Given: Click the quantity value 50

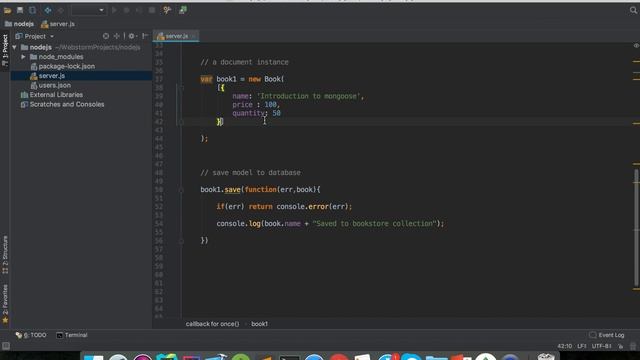Looking at the screenshot, I should pos(276,113).
